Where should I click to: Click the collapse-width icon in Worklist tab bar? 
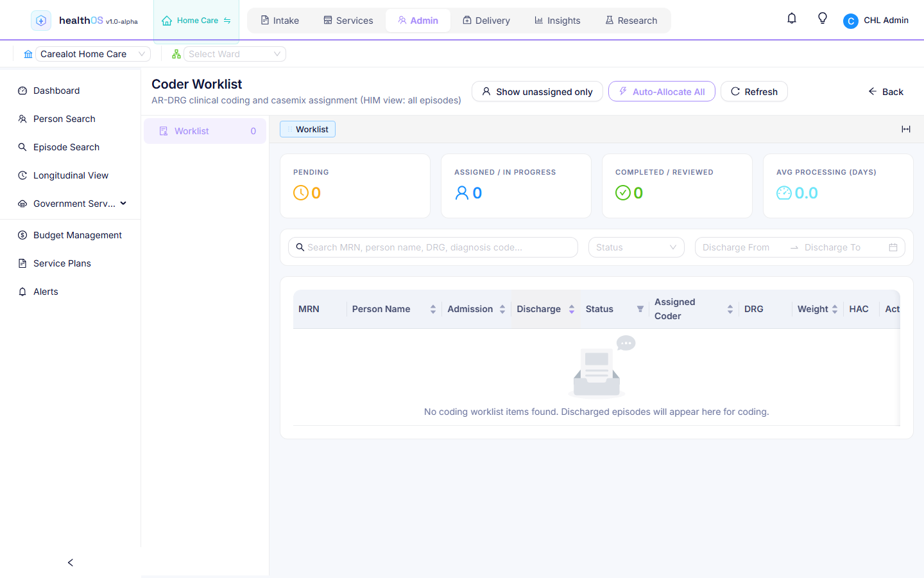tap(906, 129)
